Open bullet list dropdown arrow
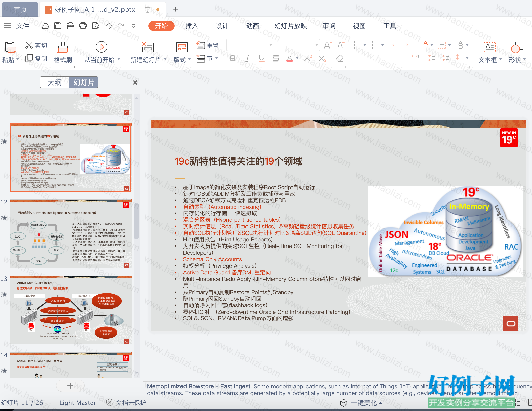 (365, 45)
